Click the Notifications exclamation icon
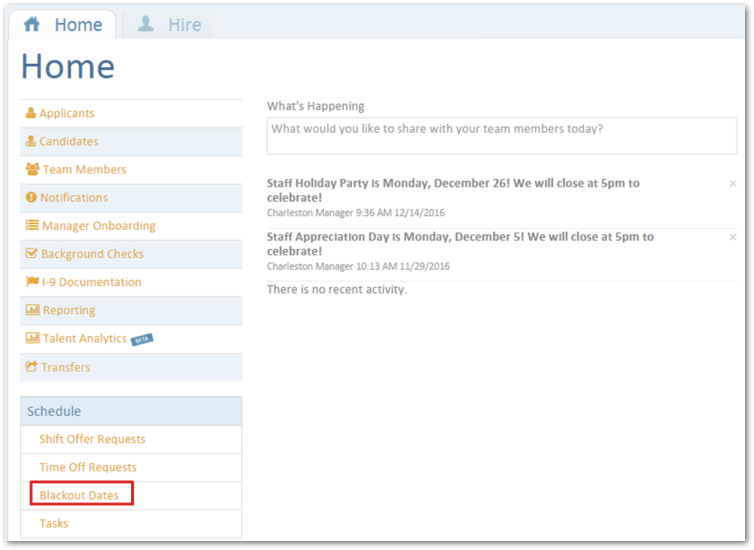This screenshot has width=754, height=550. [x=31, y=198]
